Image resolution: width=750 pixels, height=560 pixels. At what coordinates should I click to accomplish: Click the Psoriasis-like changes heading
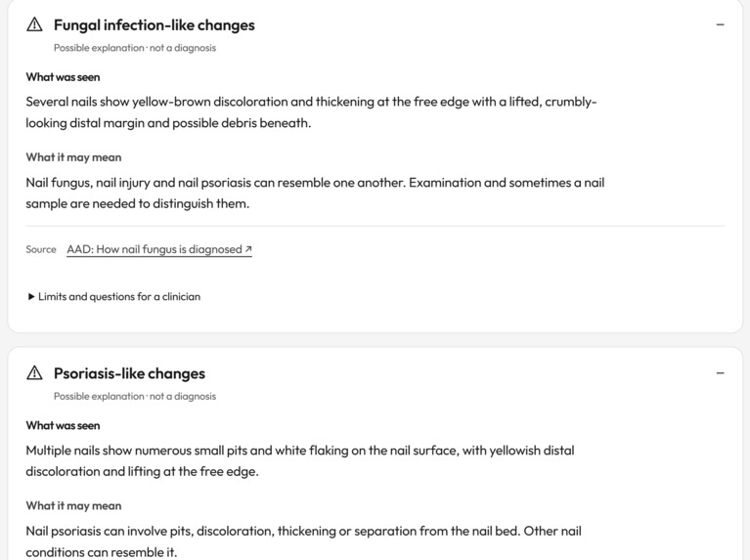click(129, 373)
